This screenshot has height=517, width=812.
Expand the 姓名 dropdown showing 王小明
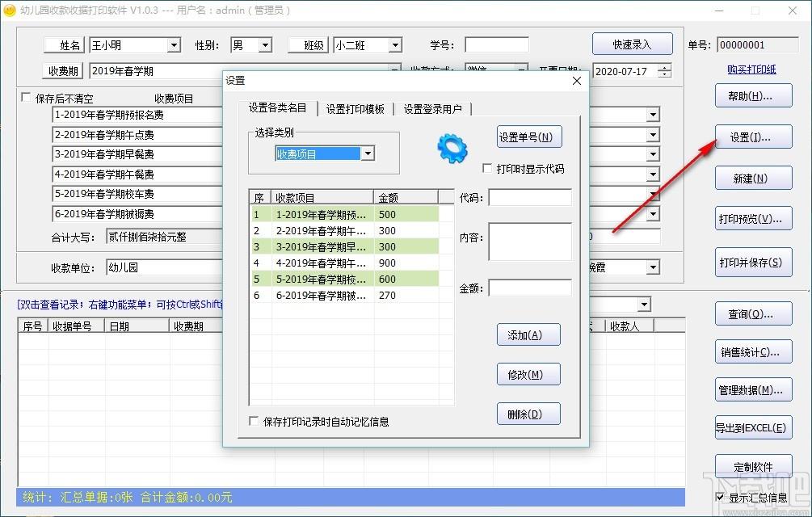tap(174, 45)
